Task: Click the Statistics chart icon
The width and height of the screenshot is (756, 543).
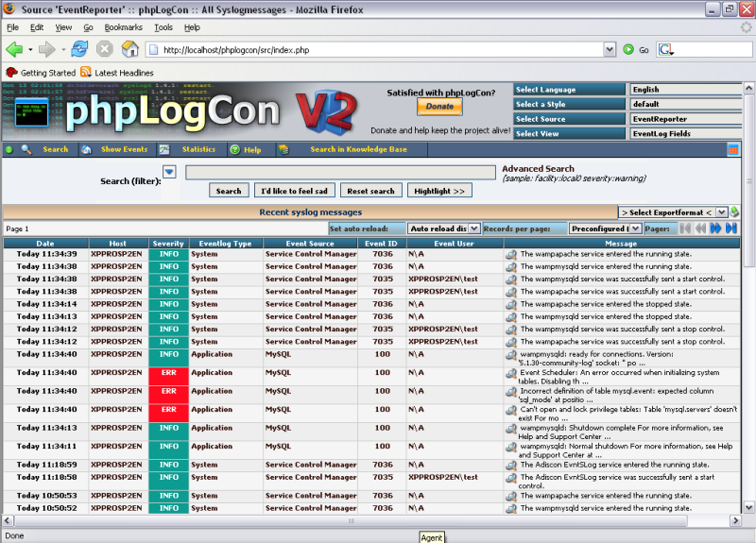Action: click(164, 150)
